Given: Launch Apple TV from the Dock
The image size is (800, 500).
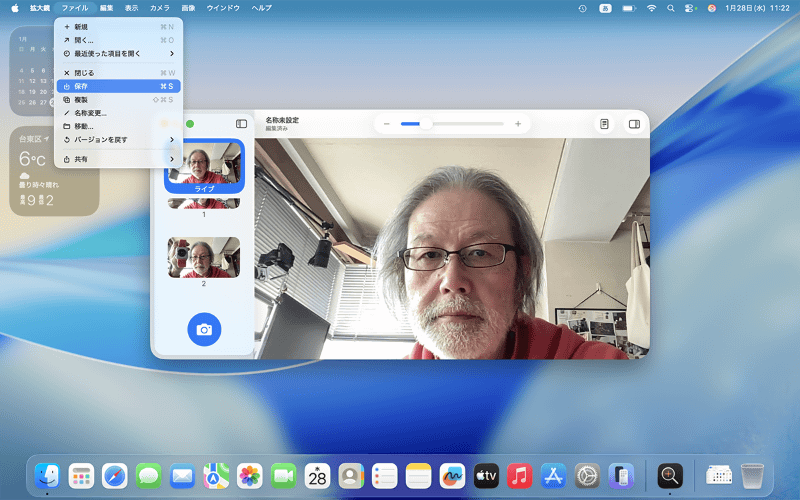Looking at the screenshot, I should pyautogui.click(x=486, y=477).
